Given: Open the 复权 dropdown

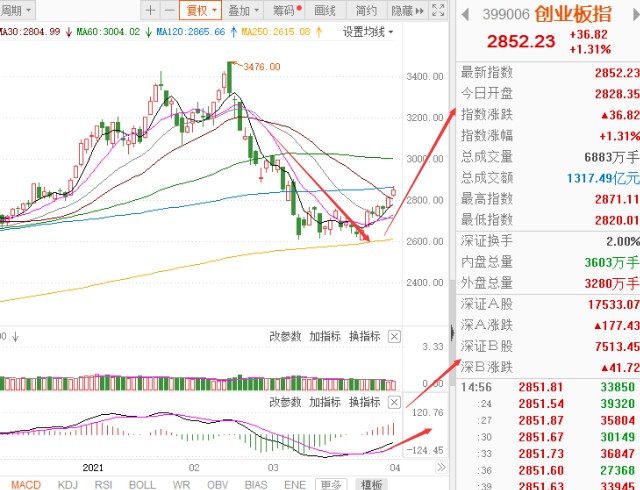Looking at the screenshot, I should [x=200, y=10].
